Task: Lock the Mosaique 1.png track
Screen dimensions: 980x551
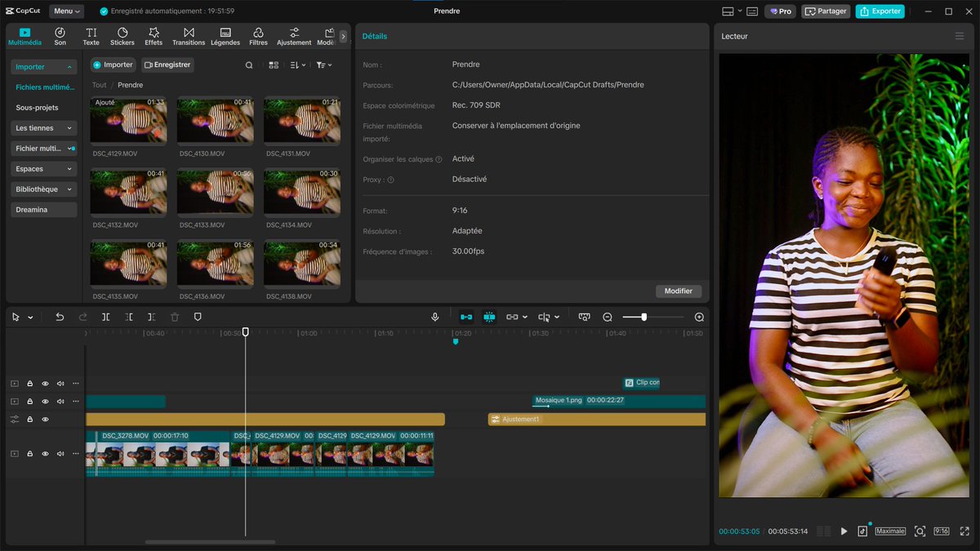Action: coord(29,402)
